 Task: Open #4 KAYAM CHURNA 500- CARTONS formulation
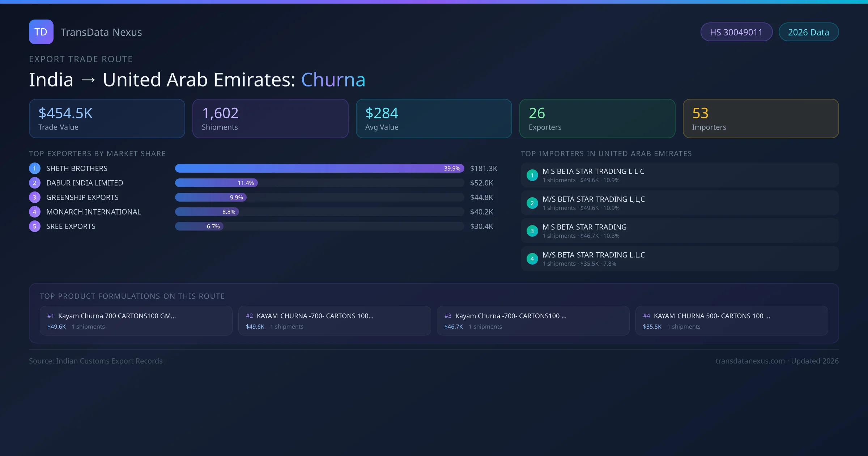click(731, 321)
